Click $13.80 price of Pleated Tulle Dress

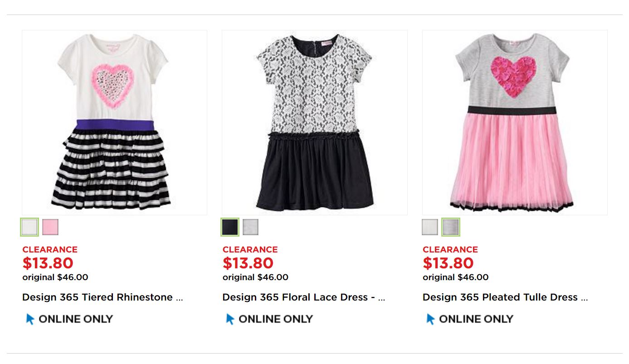[448, 263]
